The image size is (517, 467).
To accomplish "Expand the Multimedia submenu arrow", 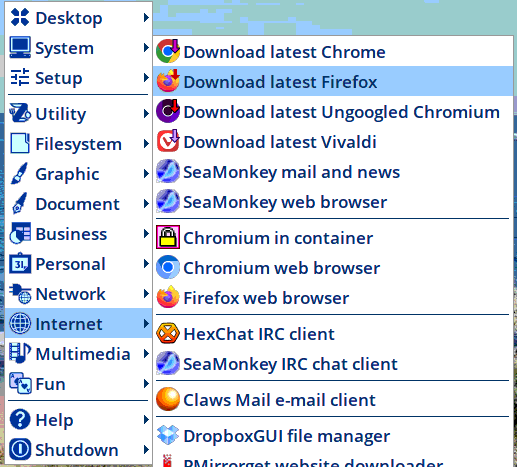I will tap(146, 353).
